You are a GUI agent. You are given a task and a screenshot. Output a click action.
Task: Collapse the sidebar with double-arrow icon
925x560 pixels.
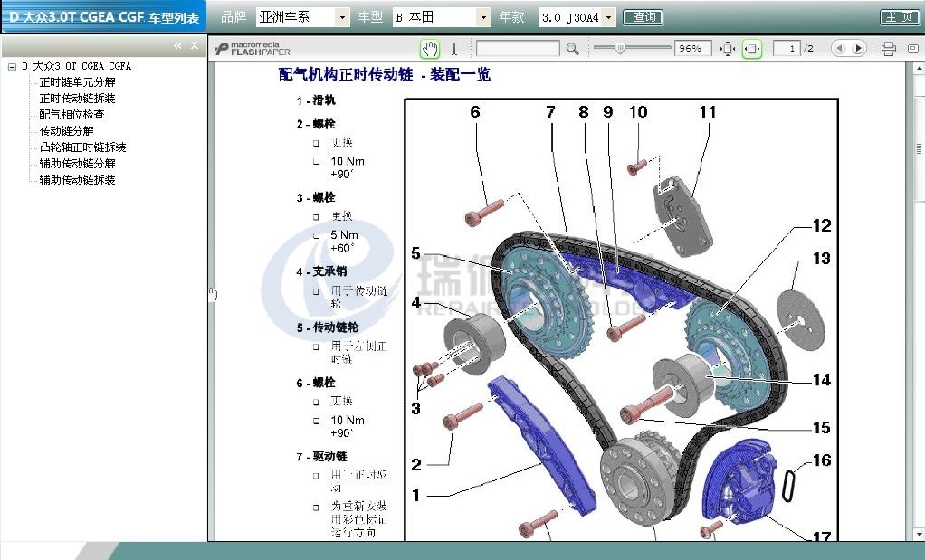[178, 45]
